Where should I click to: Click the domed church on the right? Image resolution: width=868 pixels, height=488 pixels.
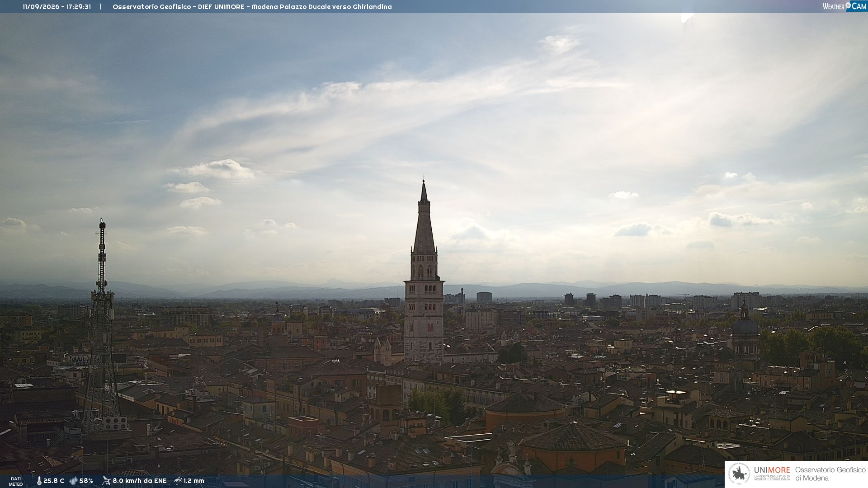[x=745, y=332]
